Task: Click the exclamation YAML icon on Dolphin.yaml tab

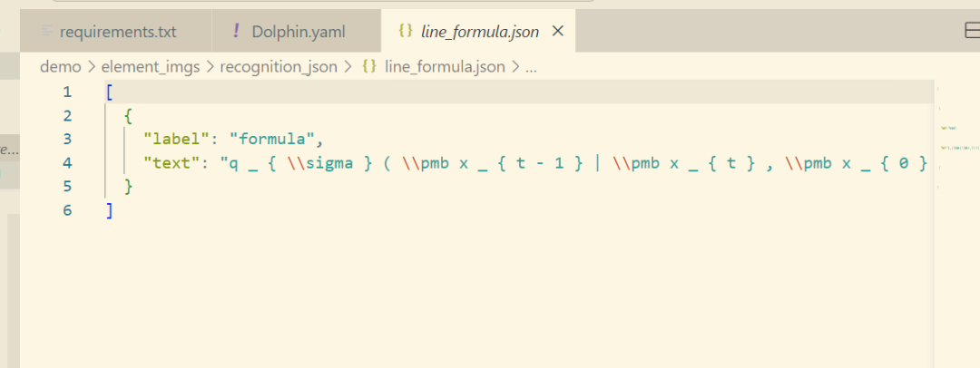Action: click(x=236, y=31)
